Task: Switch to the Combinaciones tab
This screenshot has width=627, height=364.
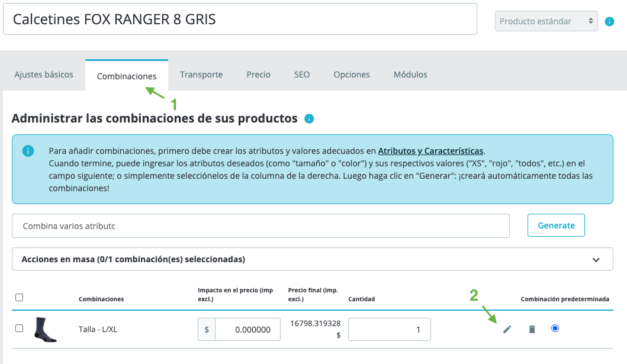Action: (x=127, y=76)
